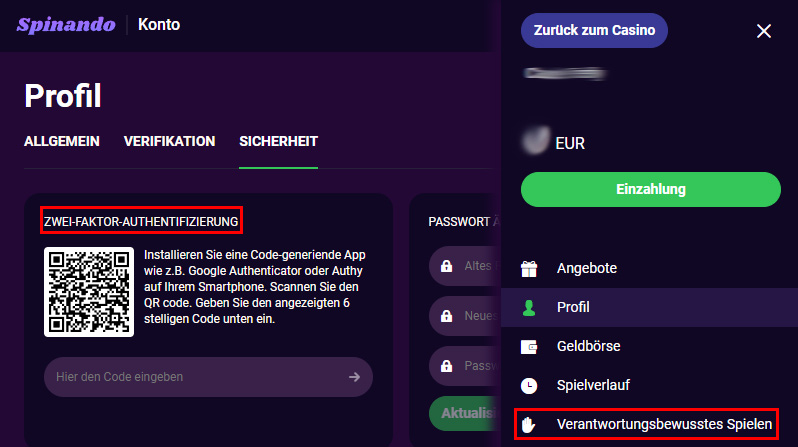798x447 pixels.
Task: Submit the code with the arrow icon
Action: point(354,377)
